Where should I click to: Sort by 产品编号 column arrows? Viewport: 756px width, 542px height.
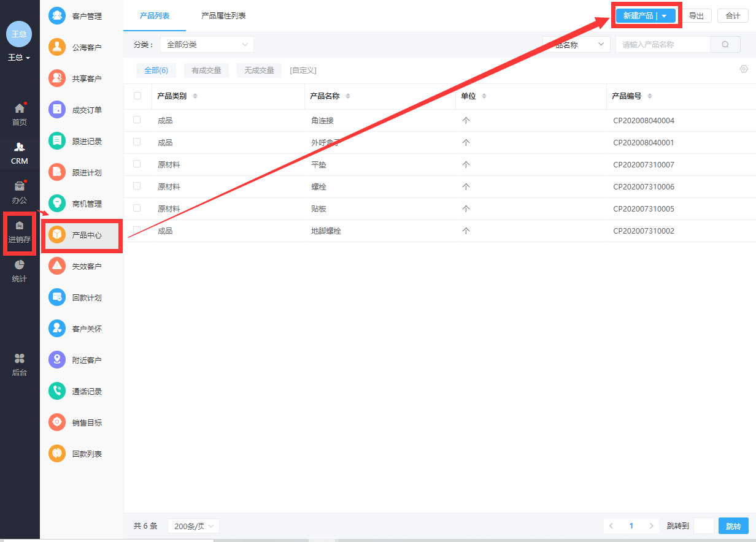(650, 96)
